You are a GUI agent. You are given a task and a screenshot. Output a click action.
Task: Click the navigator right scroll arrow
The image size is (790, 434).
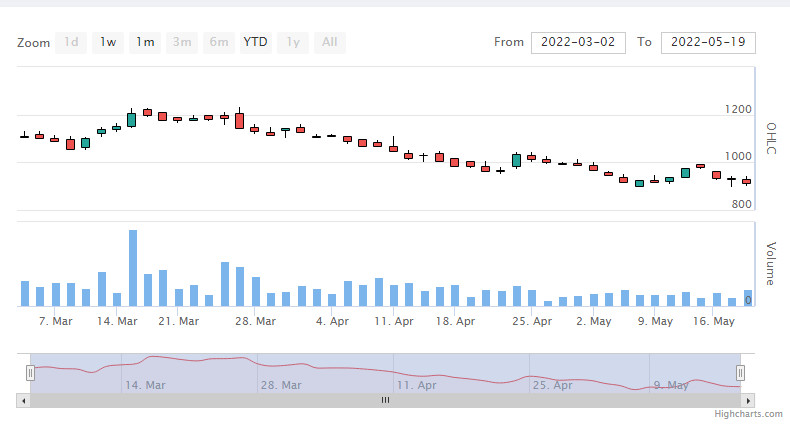748,401
